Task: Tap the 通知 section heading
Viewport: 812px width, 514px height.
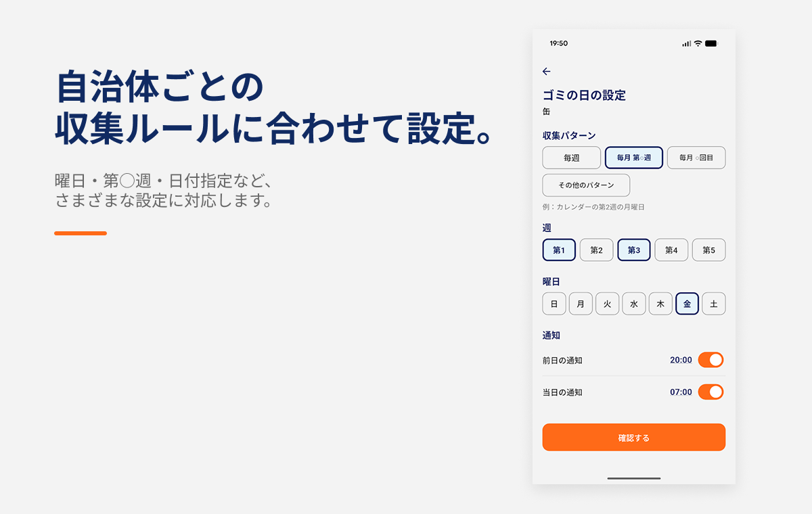Action: point(551,335)
